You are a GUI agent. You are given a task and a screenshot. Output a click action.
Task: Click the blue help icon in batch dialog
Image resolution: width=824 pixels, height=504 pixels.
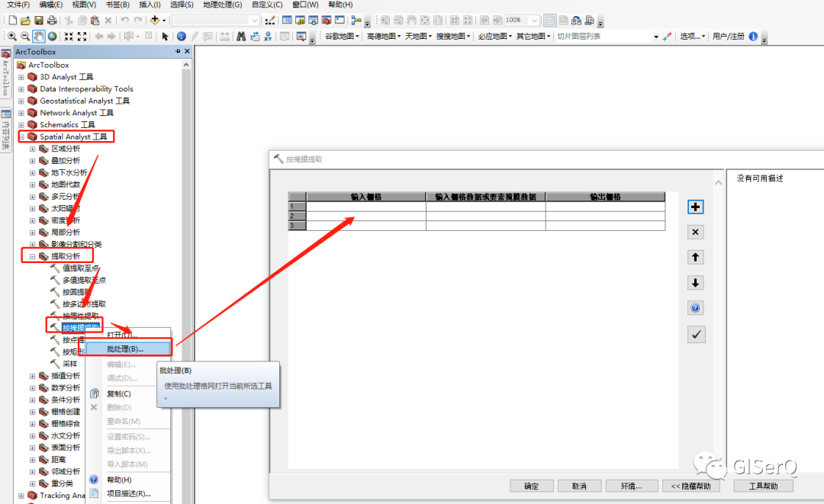pos(695,307)
